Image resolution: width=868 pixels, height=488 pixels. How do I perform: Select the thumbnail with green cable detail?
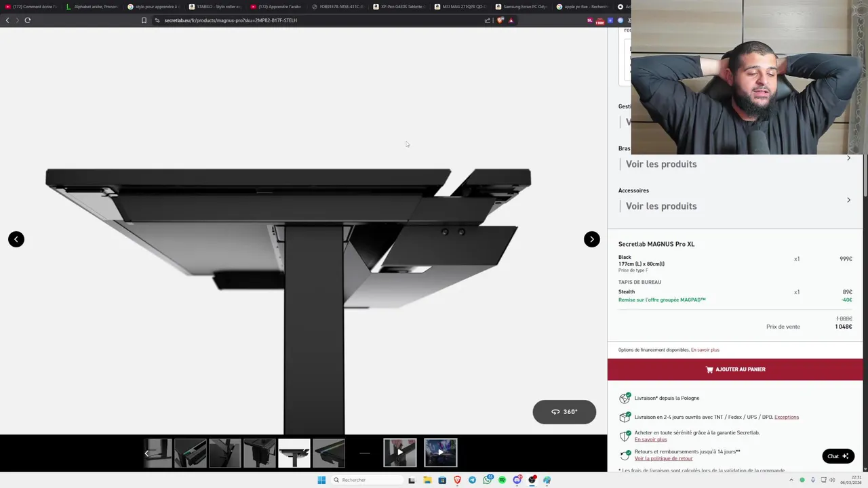click(x=190, y=453)
